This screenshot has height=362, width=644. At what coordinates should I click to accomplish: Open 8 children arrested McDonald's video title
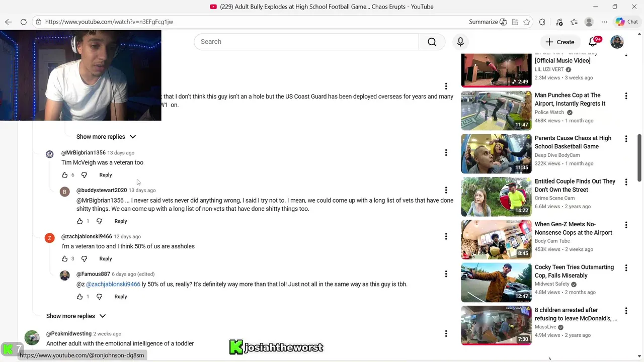576,314
